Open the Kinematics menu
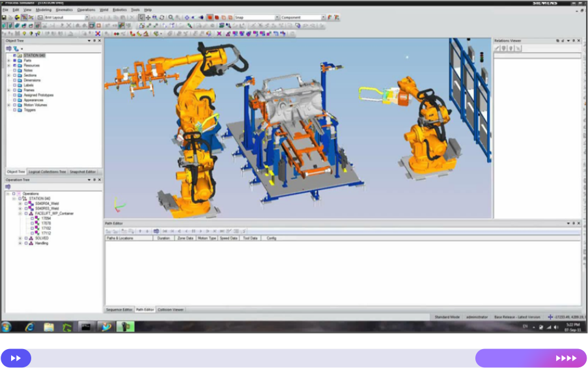Screen dimensions: 588x368 click(x=64, y=10)
